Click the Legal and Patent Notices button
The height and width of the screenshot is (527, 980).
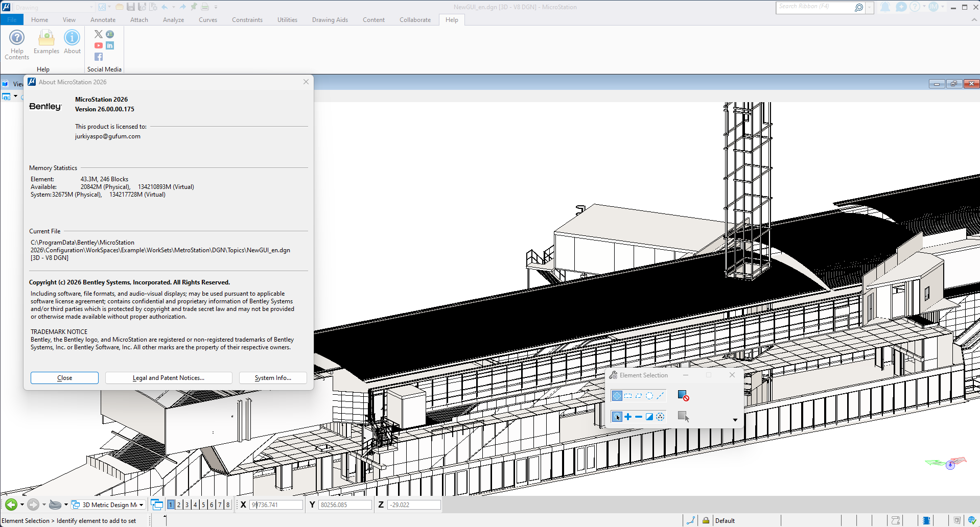click(x=169, y=378)
